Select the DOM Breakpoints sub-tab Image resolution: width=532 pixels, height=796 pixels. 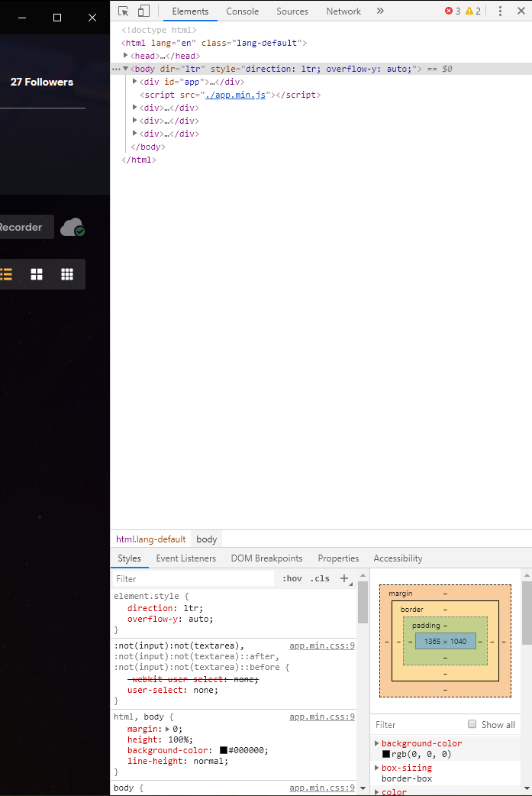tap(266, 558)
